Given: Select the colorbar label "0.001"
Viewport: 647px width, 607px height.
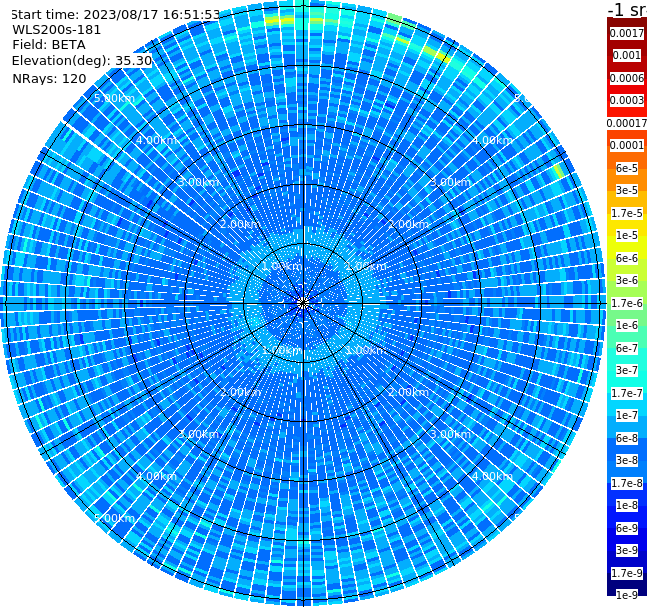Looking at the screenshot, I should tap(627, 55).
